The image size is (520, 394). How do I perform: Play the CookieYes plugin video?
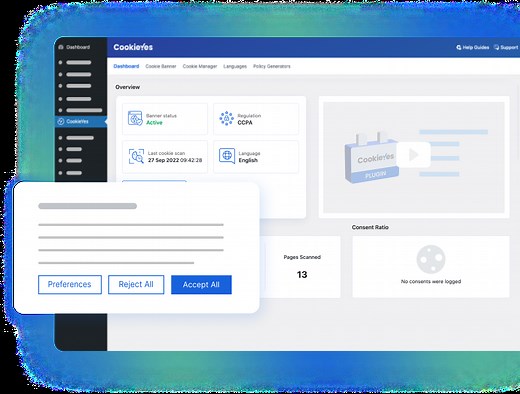413,155
